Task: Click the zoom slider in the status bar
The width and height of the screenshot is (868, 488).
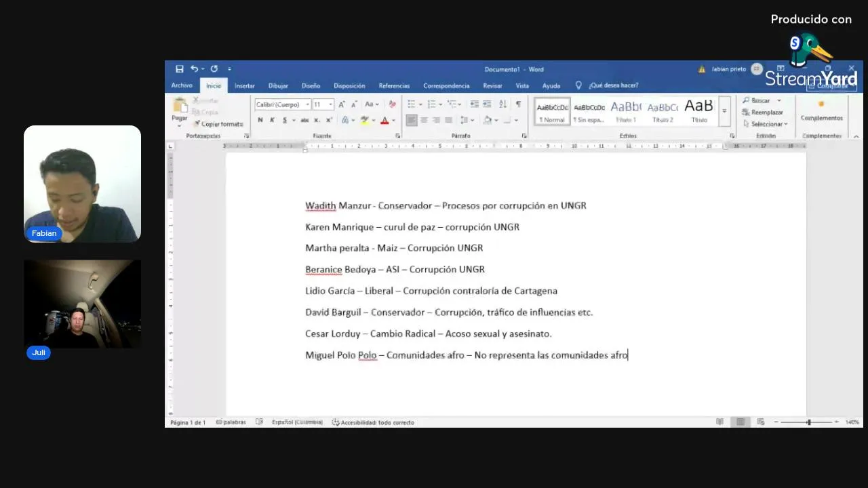Action: [808, 422]
